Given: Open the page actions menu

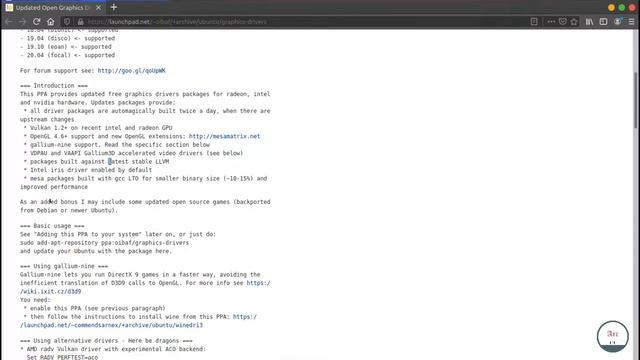Looking at the screenshot, I should click(x=551, y=22).
